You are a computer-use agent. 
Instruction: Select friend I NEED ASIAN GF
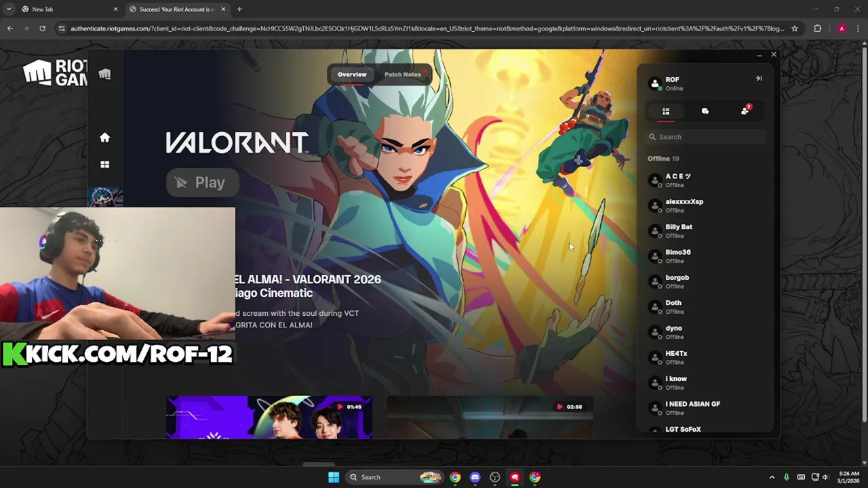click(x=705, y=408)
